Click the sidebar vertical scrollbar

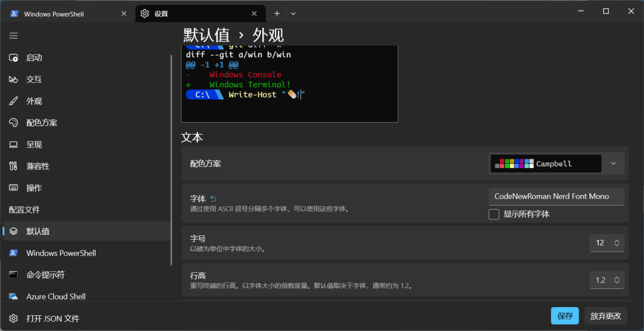click(172, 160)
